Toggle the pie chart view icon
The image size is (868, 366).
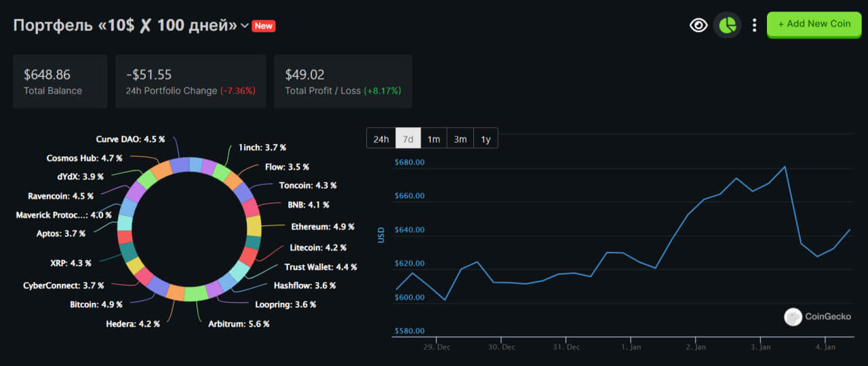(x=727, y=25)
